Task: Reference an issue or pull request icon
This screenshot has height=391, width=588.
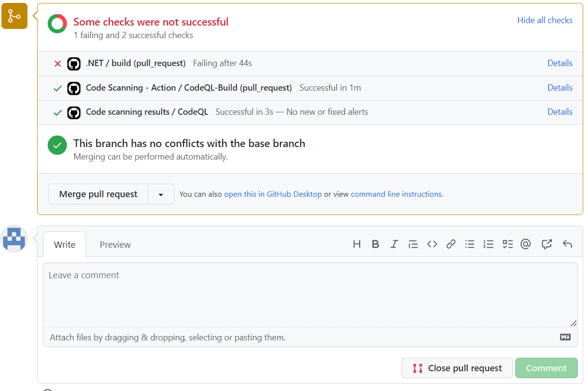Action: tap(547, 244)
